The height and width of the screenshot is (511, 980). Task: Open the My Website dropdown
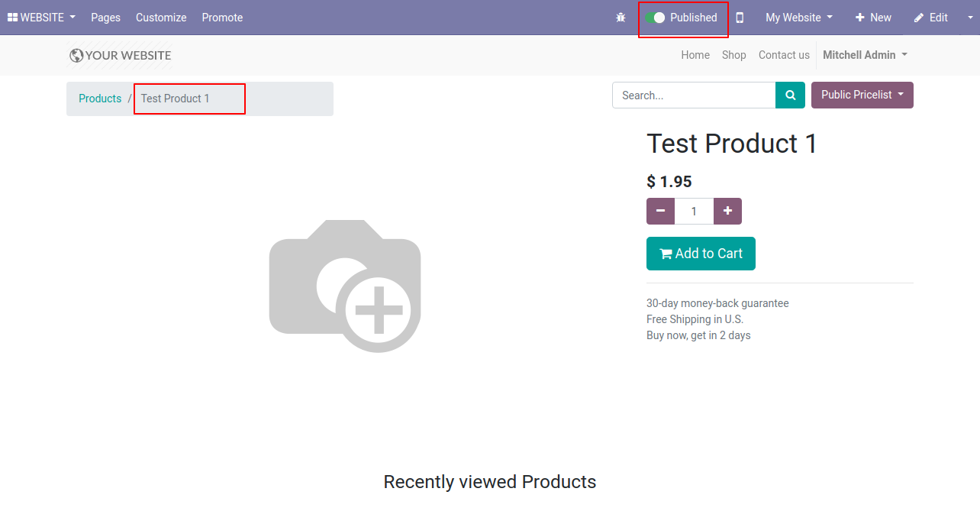[799, 18]
